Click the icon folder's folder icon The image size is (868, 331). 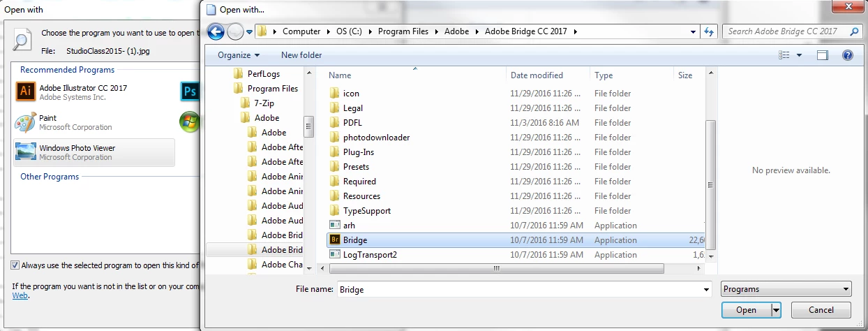334,94
